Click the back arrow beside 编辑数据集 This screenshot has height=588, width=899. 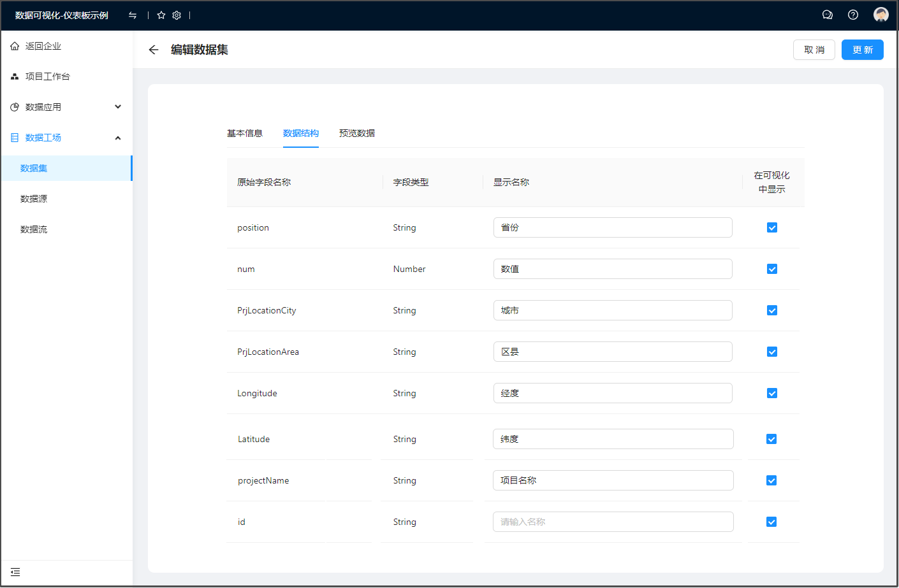[x=154, y=50]
